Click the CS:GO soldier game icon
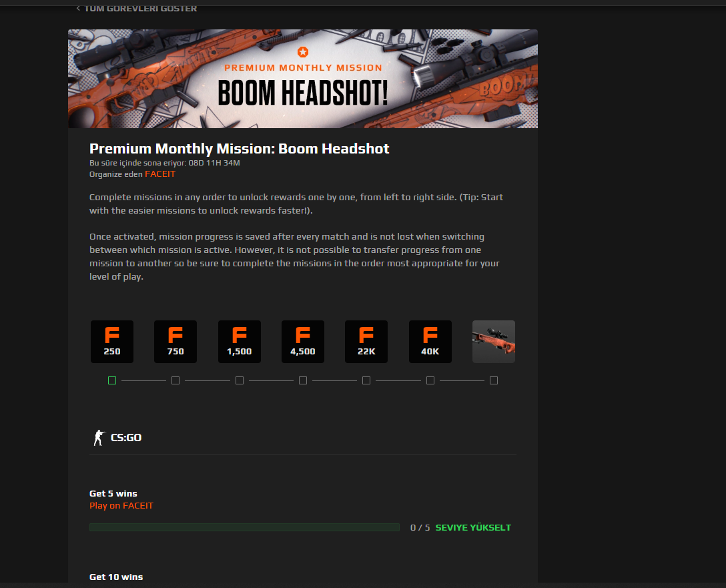 coord(99,438)
